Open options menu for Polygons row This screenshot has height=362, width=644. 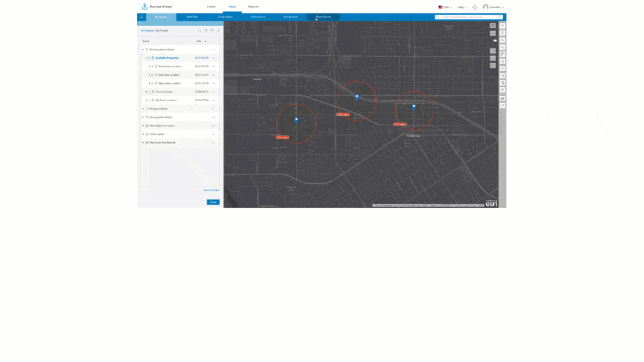[213, 109]
